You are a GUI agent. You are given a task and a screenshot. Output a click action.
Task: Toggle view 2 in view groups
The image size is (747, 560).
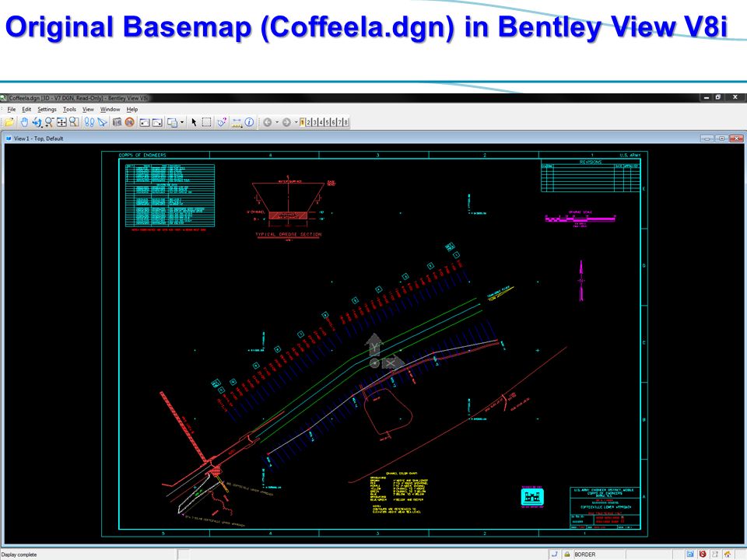pos(308,122)
